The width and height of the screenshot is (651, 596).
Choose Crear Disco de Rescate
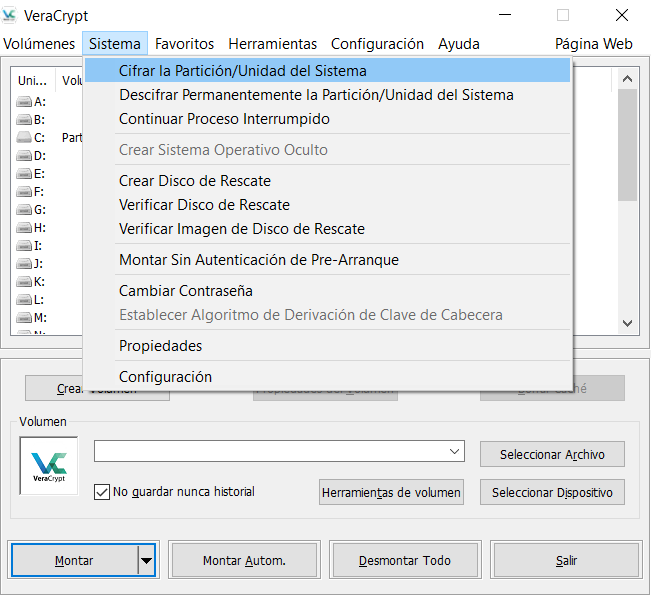pos(327,181)
